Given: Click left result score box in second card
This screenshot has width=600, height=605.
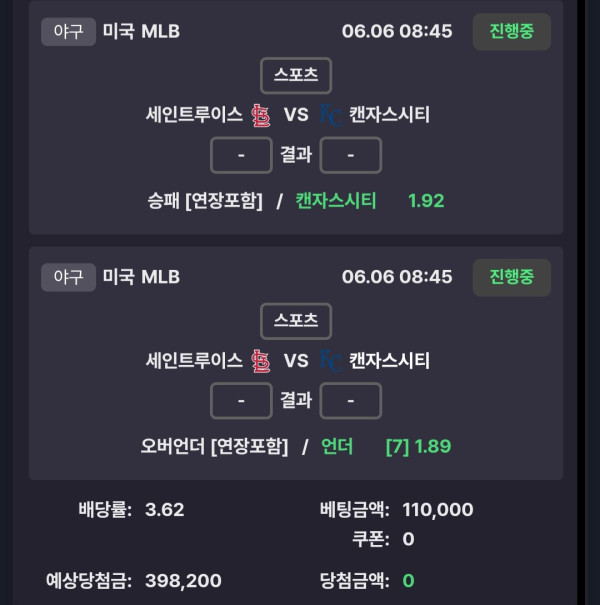Looking at the screenshot, I should tap(241, 401).
